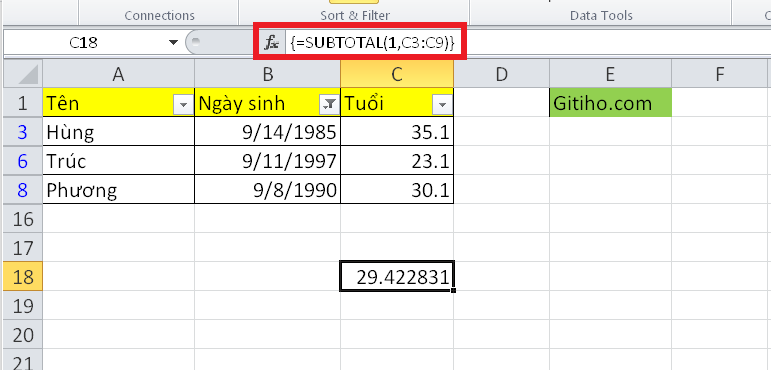Click the date cell 9/14/1985
The height and width of the screenshot is (370, 771).
click(x=267, y=132)
